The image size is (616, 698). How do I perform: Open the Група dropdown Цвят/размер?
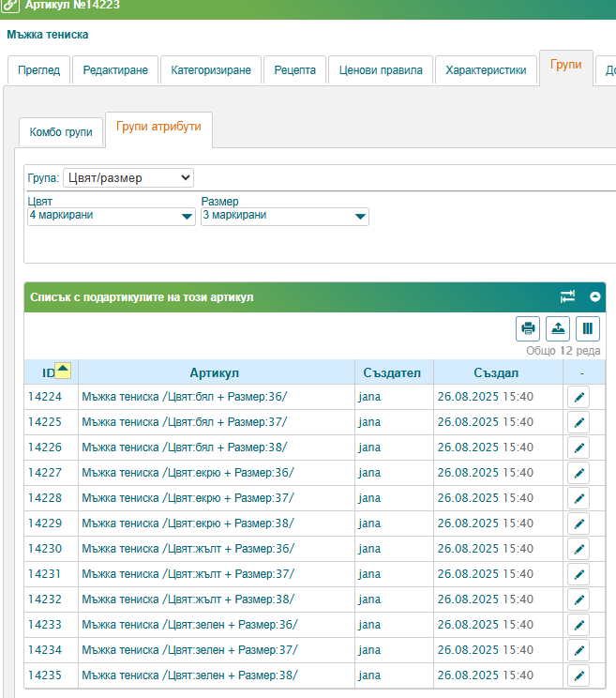click(128, 178)
